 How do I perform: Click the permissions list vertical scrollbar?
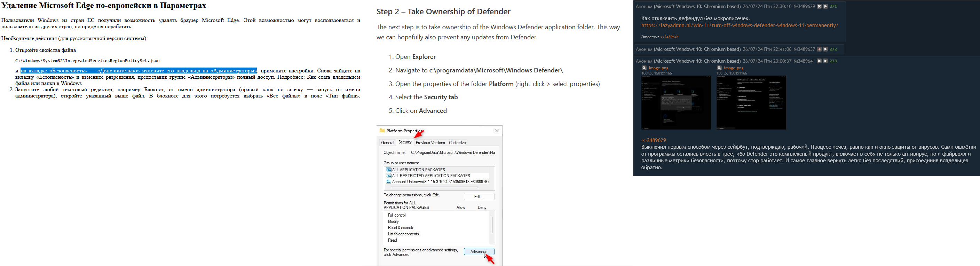492,225
